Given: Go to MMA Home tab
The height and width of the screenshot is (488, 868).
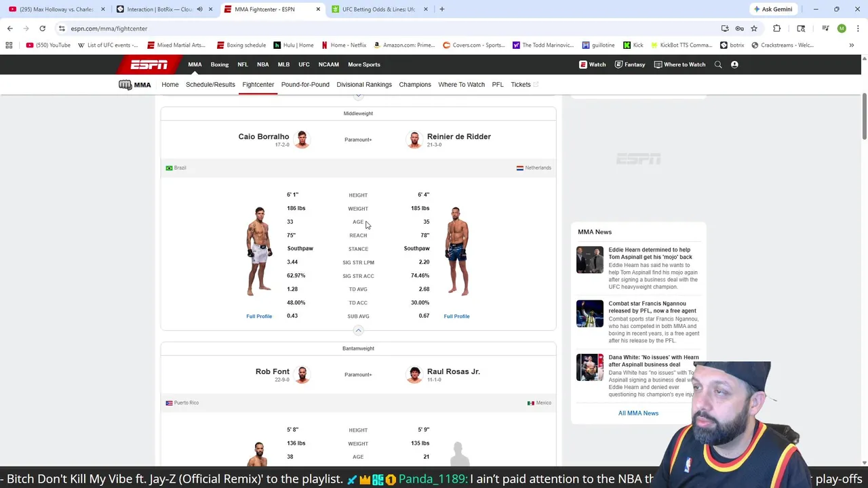Looking at the screenshot, I should pyautogui.click(x=170, y=85).
